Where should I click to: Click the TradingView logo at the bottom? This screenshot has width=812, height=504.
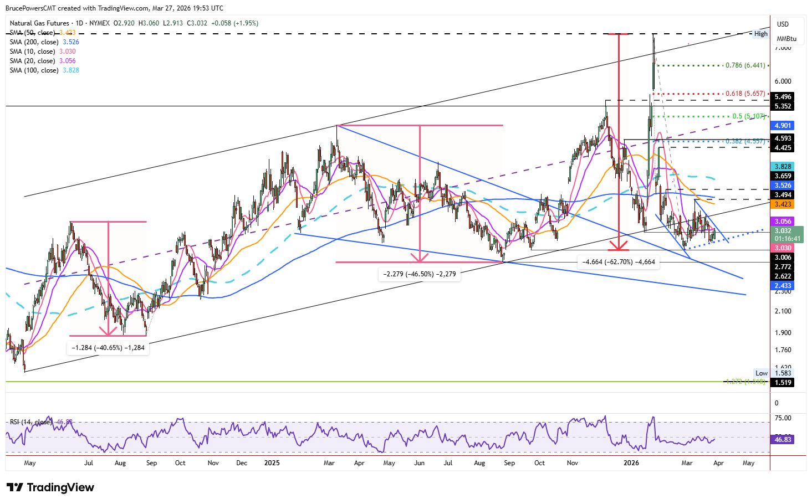(x=50, y=487)
